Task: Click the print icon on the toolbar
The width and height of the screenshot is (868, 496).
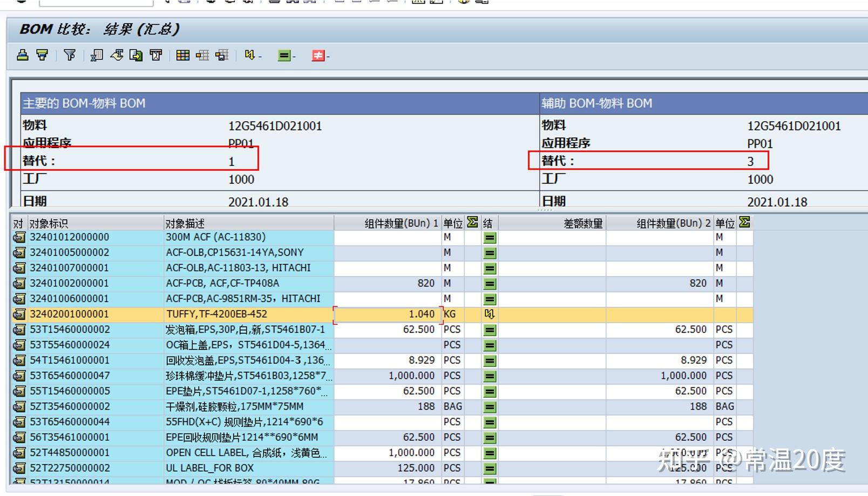Action: click(22, 56)
